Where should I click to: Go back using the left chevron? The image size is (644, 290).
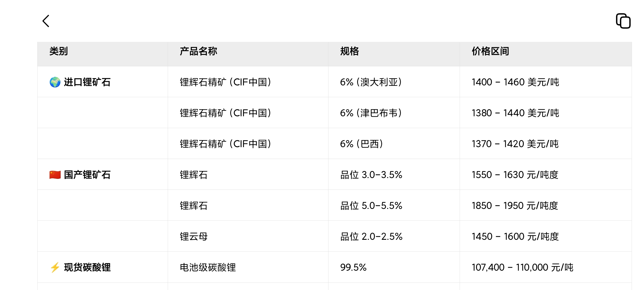(x=46, y=21)
